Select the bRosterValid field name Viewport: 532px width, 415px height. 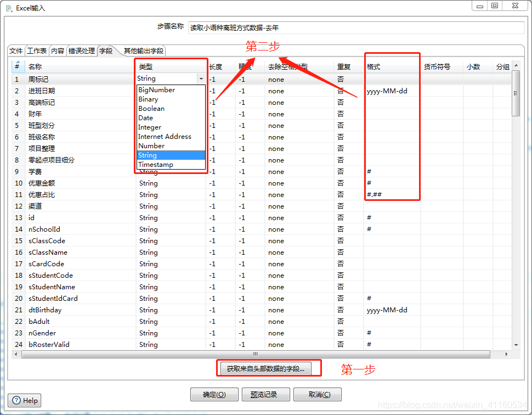(81, 344)
